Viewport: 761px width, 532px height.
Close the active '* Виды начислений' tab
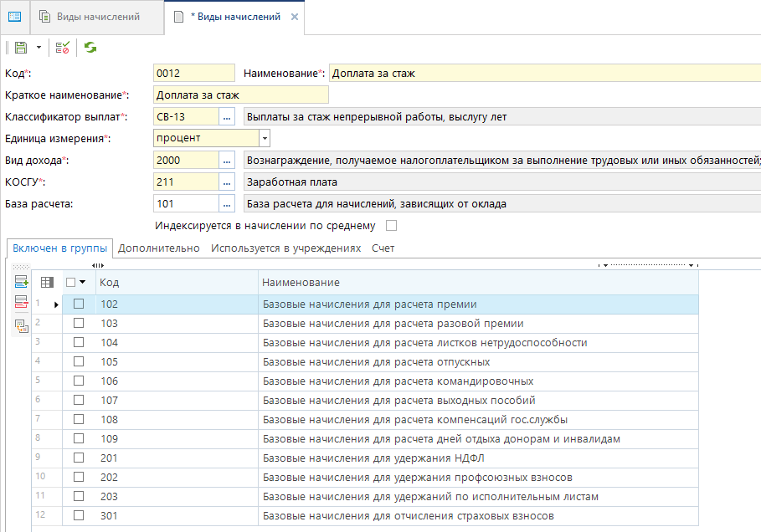pos(293,17)
